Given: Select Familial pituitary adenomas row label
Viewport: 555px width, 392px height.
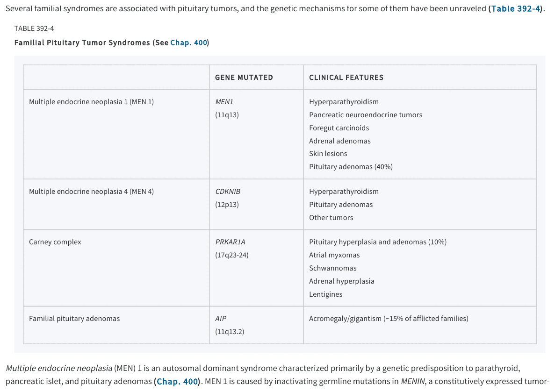Looking at the screenshot, I should [74, 318].
